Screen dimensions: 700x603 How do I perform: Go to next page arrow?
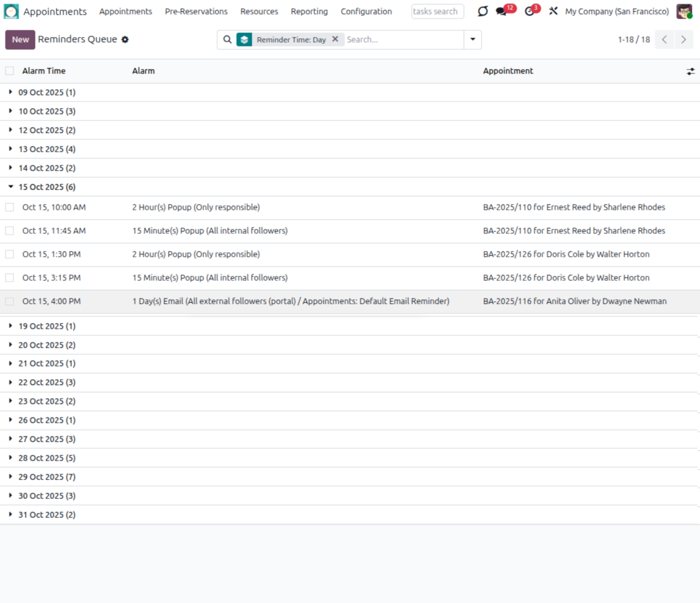click(x=683, y=40)
